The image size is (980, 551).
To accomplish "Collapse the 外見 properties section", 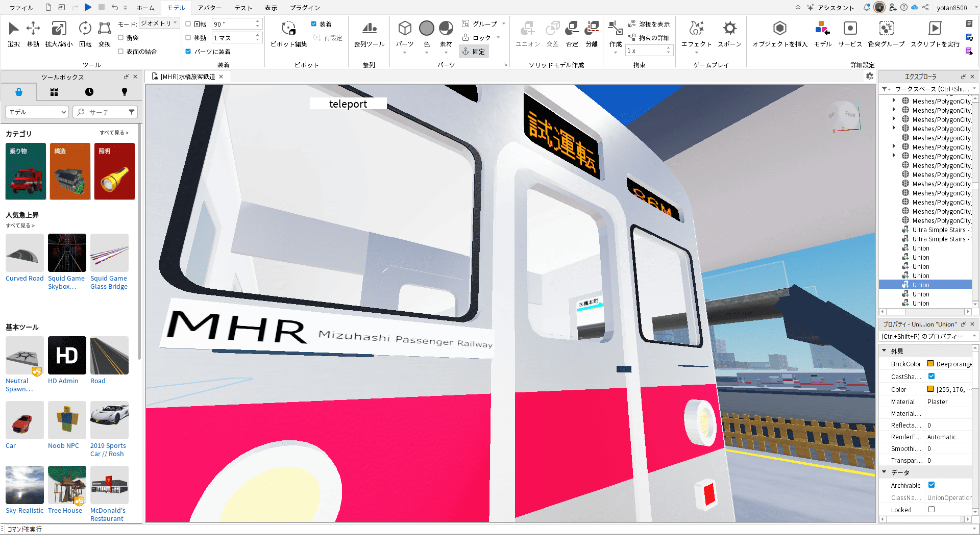I will (884, 351).
